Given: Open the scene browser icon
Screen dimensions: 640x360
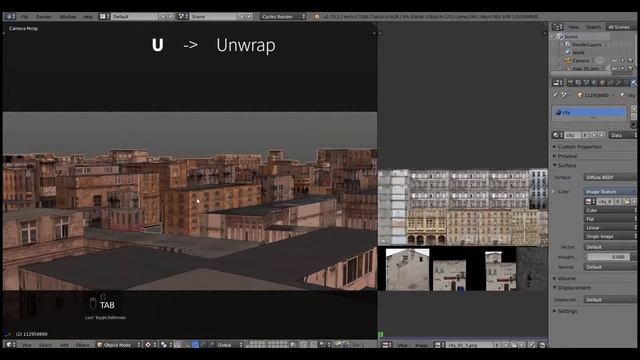Looking at the screenshot, I should tap(183, 17).
